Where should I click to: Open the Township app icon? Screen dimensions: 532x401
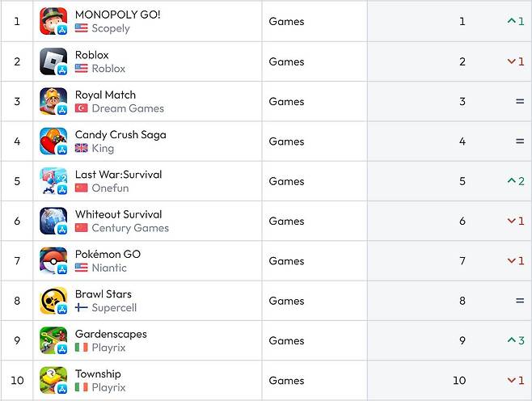(53, 380)
